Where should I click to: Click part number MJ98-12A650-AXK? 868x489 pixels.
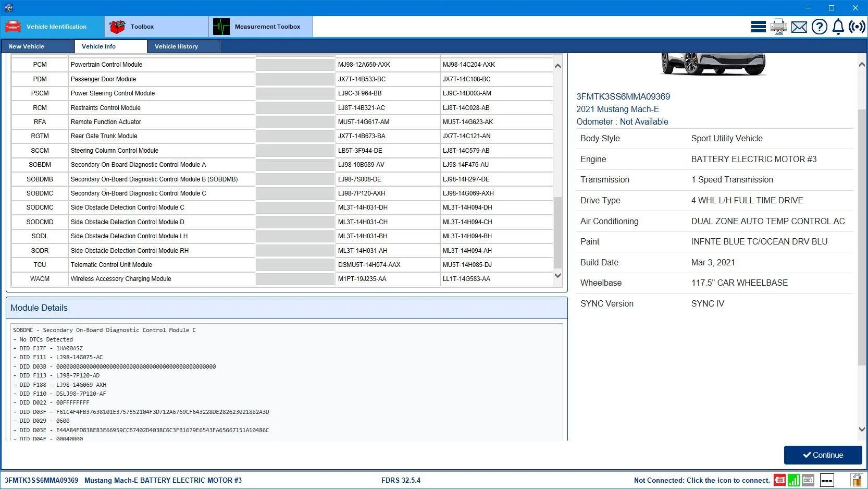tap(364, 65)
